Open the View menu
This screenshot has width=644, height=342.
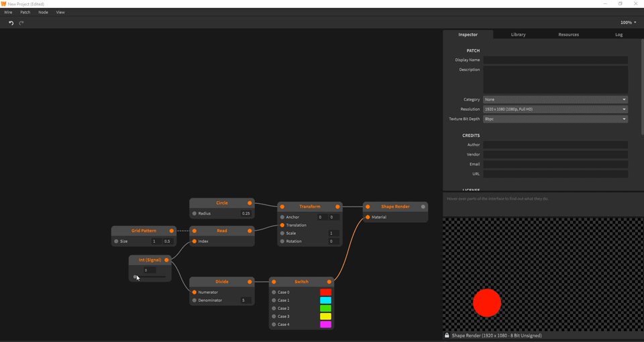pos(60,12)
